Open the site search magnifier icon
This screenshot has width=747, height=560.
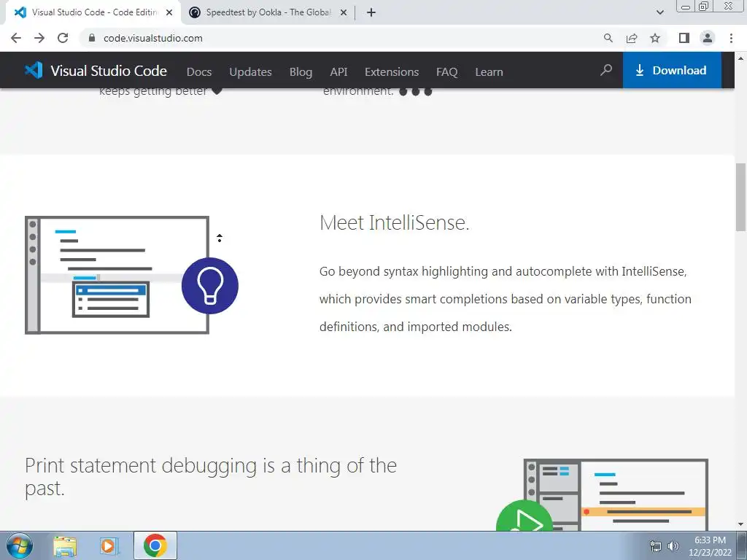606,71
